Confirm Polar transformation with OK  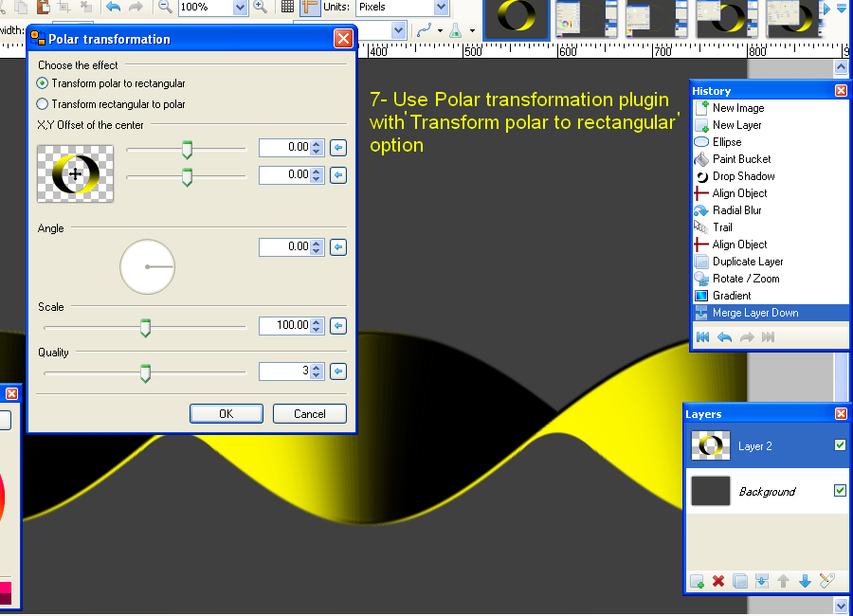(x=227, y=413)
